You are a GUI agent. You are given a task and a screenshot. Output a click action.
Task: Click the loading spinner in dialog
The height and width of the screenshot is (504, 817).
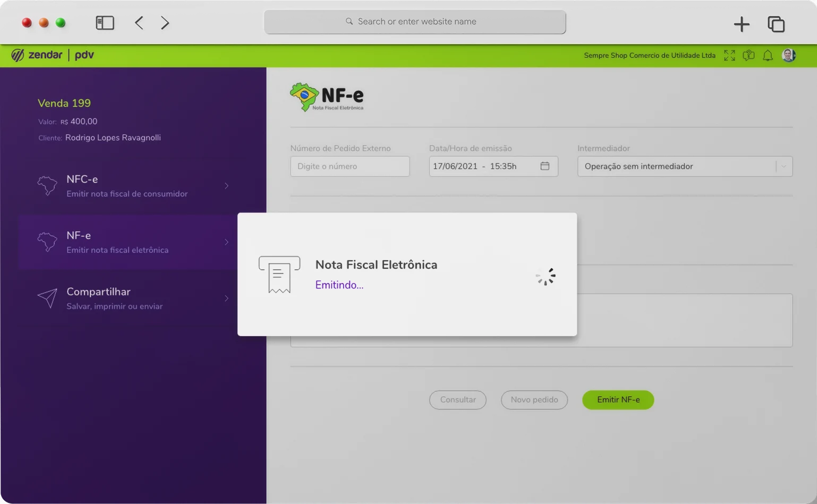pos(546,276)
